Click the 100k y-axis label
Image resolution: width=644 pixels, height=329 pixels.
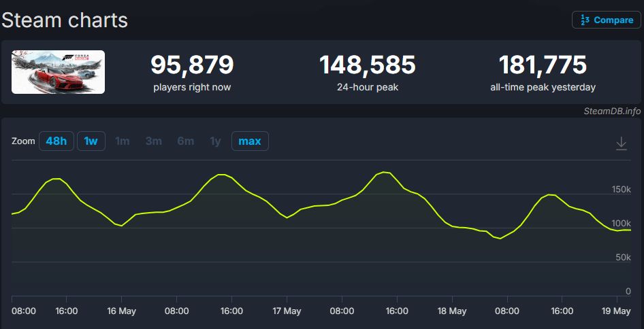[x=622, y=224]
